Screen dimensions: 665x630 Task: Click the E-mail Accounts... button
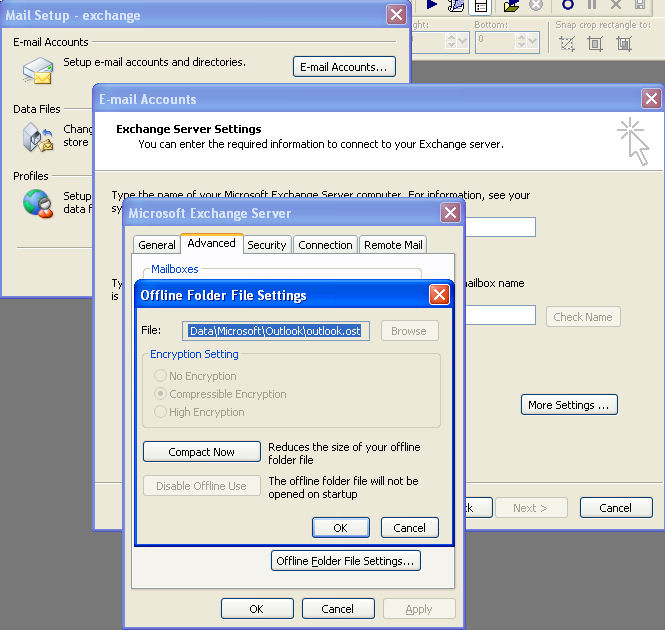point(344,67)
